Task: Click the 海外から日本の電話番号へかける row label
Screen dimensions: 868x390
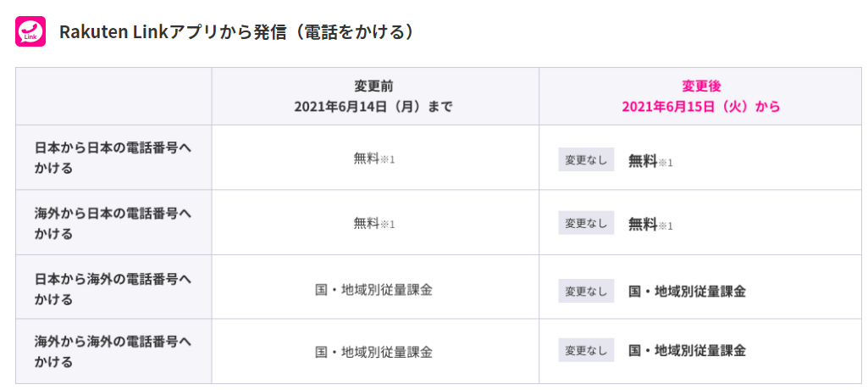Action: coord(113,223)
